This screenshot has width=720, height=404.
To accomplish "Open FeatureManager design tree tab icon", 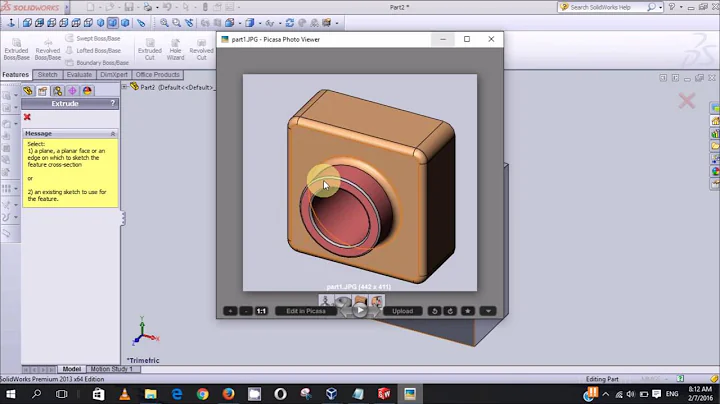I will [28, 91].
